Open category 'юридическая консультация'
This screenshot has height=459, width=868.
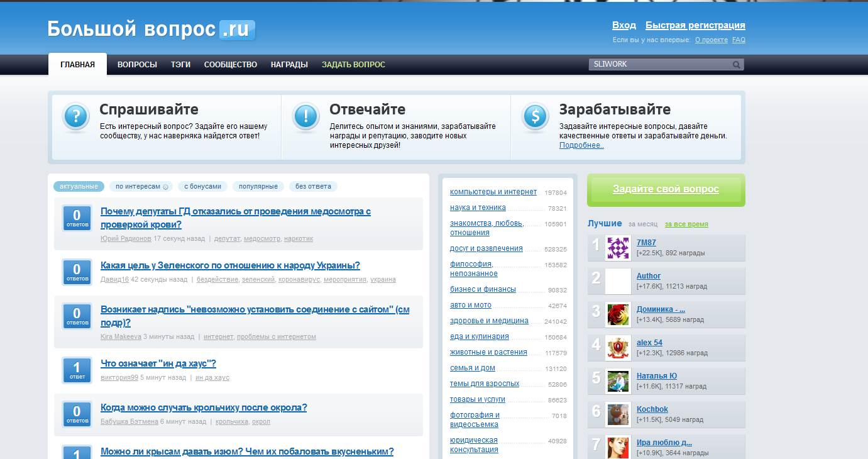coord(474,445)
